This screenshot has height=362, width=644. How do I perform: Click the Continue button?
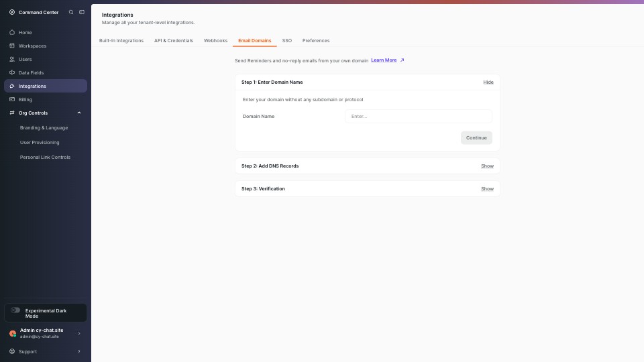click(476, 138)
